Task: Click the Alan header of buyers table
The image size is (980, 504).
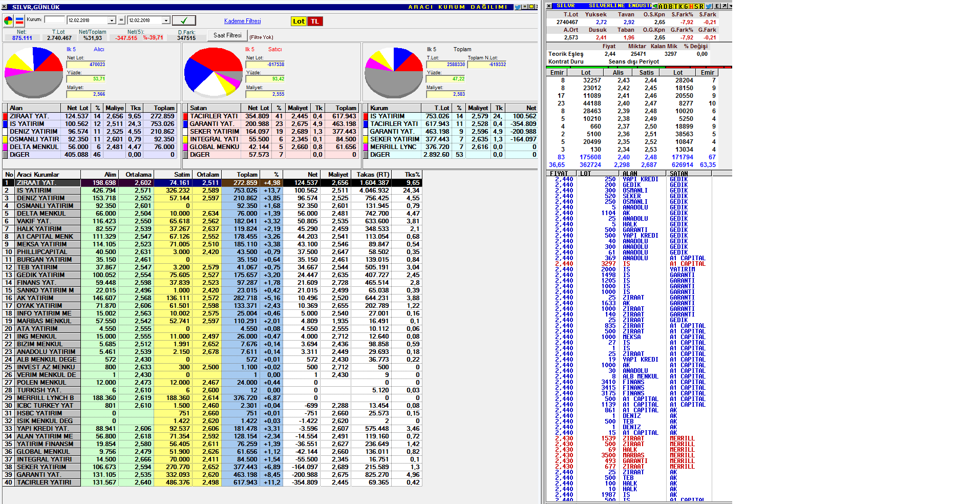Action: click(33, 108)
